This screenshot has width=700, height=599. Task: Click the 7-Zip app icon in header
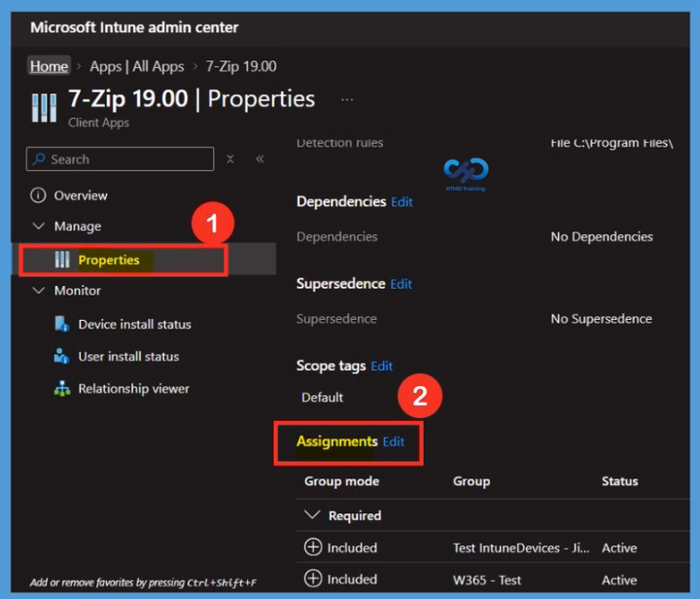tap(44, 108)
